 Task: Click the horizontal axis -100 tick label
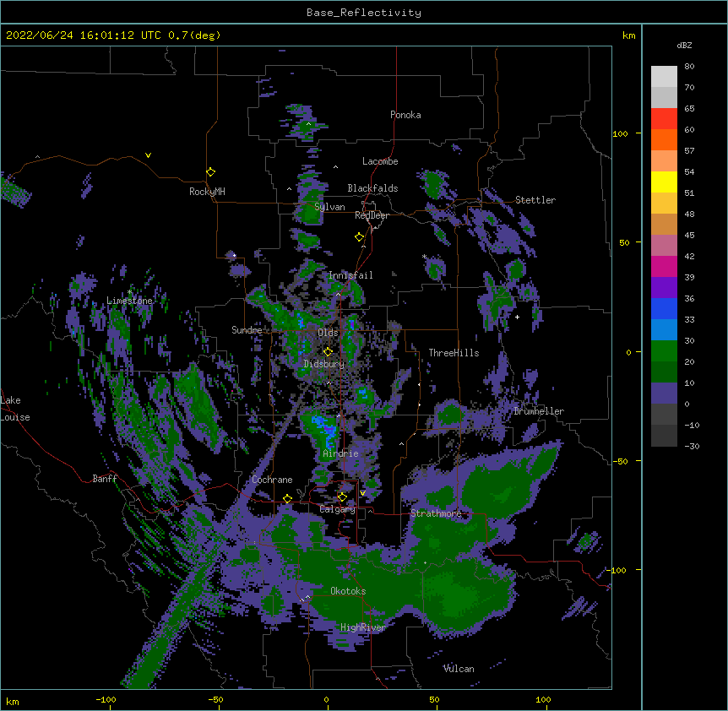point(106,699)
